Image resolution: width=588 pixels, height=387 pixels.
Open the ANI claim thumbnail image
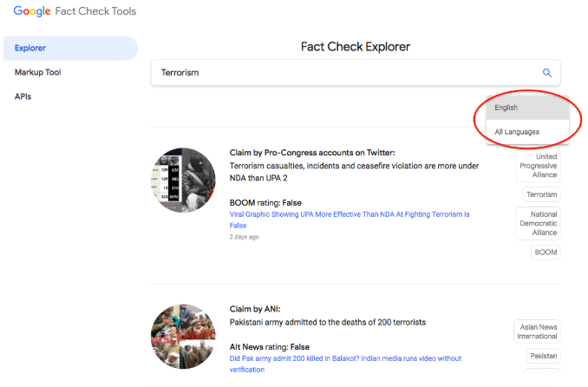click(x=183, y=337)
